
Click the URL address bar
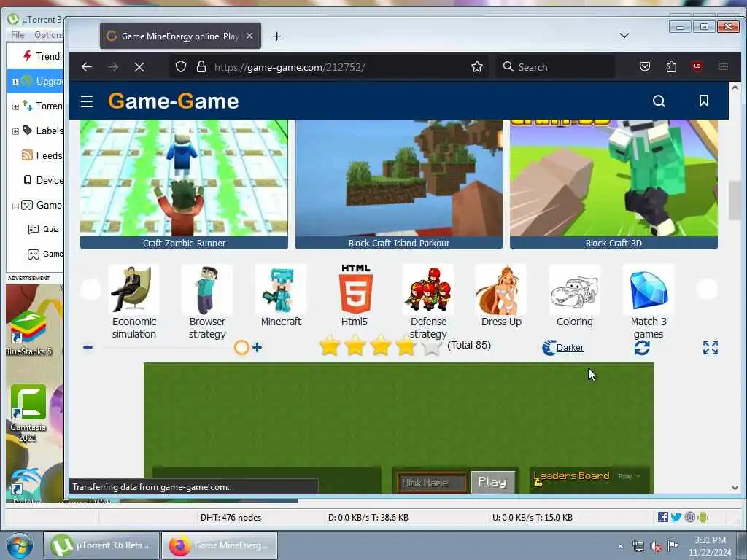pos(329,67)
